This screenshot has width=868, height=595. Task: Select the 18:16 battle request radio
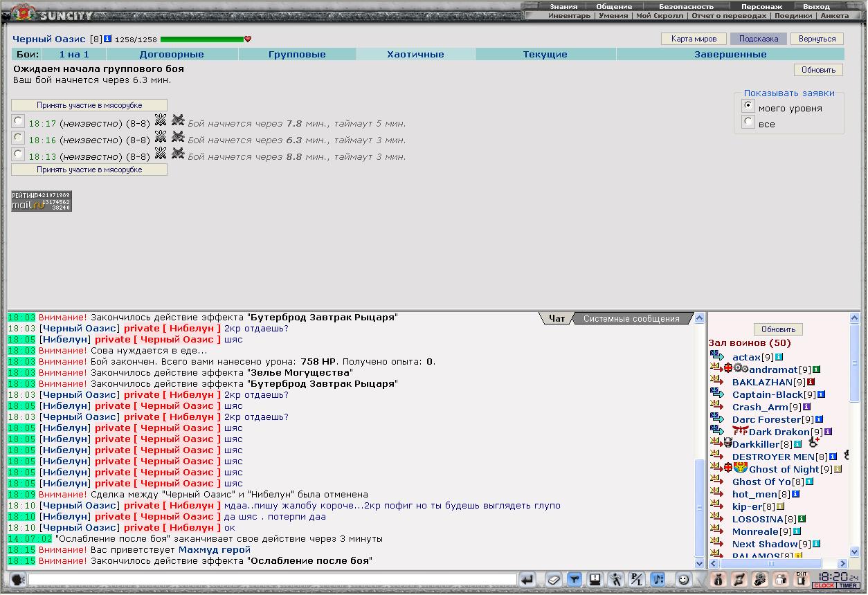(x=19, y=138)
